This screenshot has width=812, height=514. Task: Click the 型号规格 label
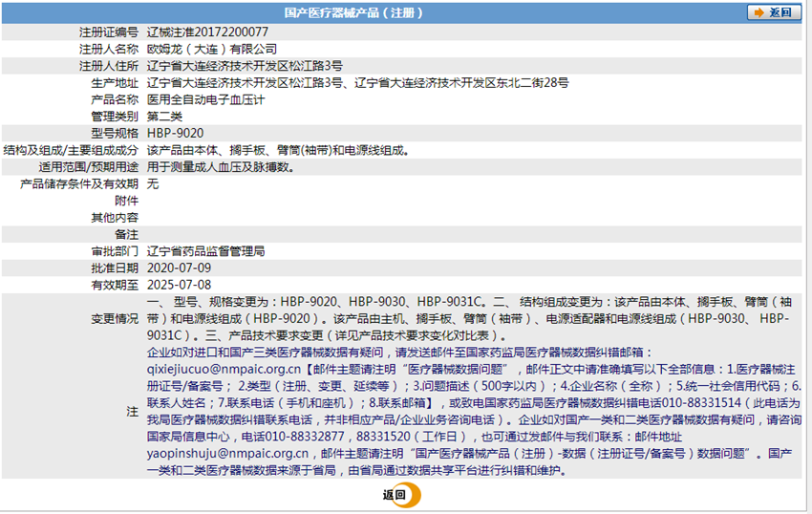115,133
